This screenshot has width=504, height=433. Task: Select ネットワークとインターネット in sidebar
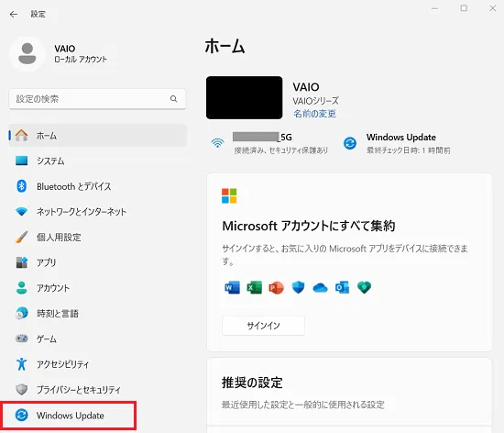[98, 211]
